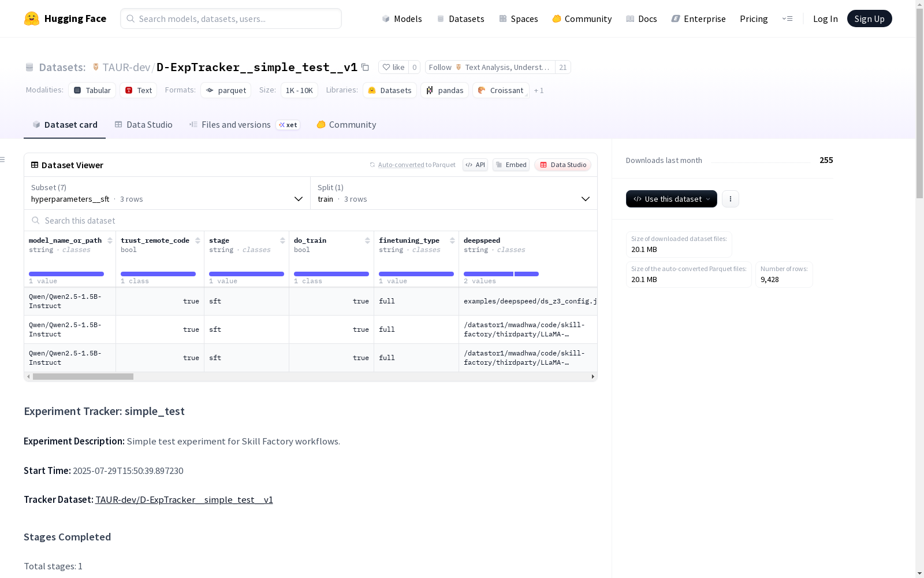The height and width of the screenshot is (578, 924).
Task: Show the +1 additional libraries
Action: click(539, 90)
